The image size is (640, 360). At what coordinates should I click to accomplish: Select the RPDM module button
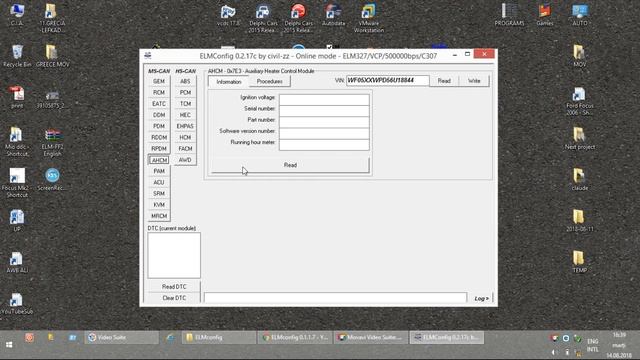(159, 149)
